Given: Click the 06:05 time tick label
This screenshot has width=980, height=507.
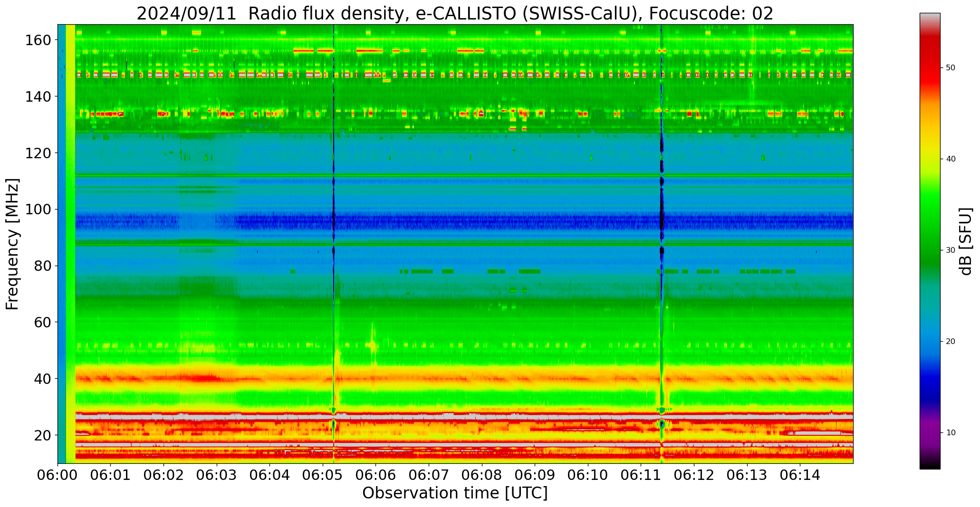Looking at the screenshot, I should [x=323, y=475].
